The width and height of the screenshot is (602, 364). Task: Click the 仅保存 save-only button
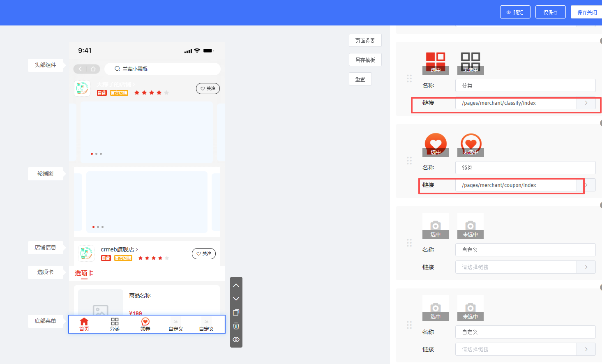[x=551, y=12]
